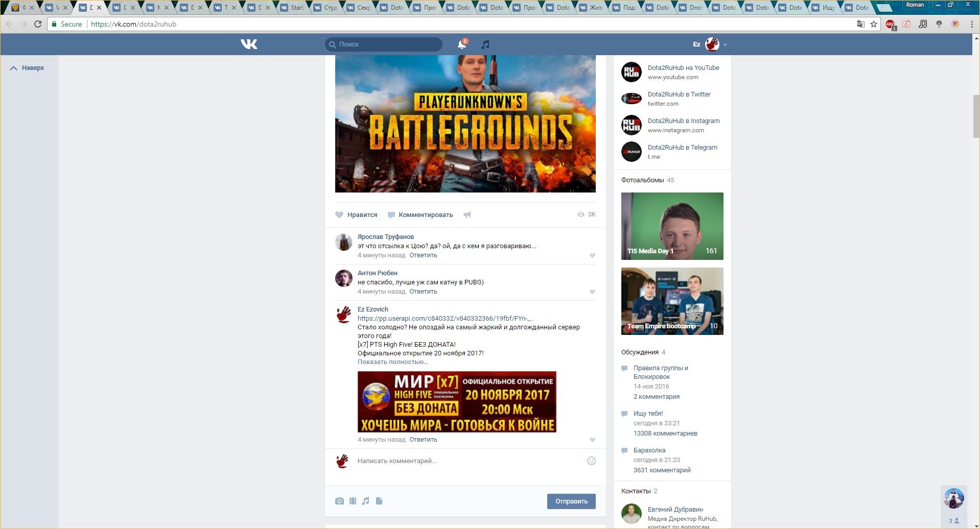Open the friends online counter icon

point(953,521)
